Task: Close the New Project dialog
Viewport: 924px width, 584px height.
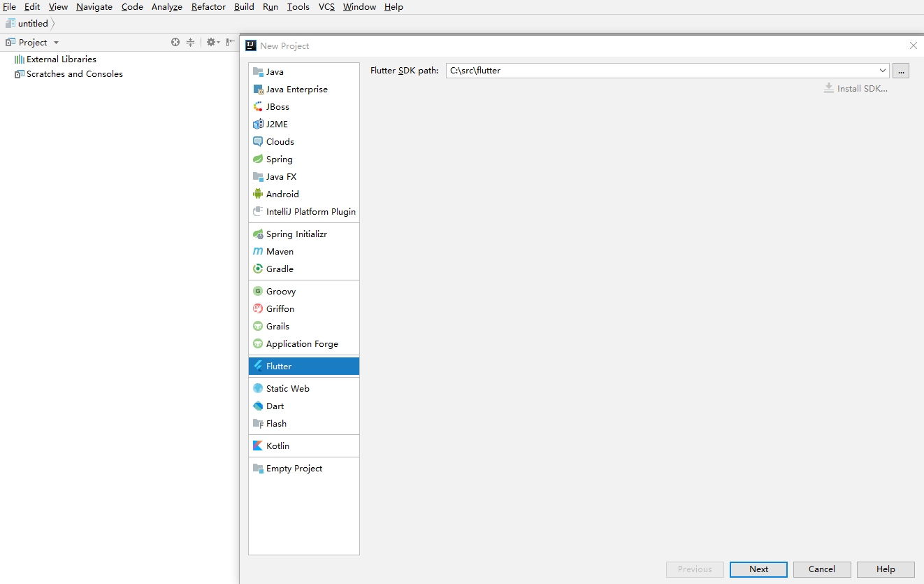Action: [913, 46]
